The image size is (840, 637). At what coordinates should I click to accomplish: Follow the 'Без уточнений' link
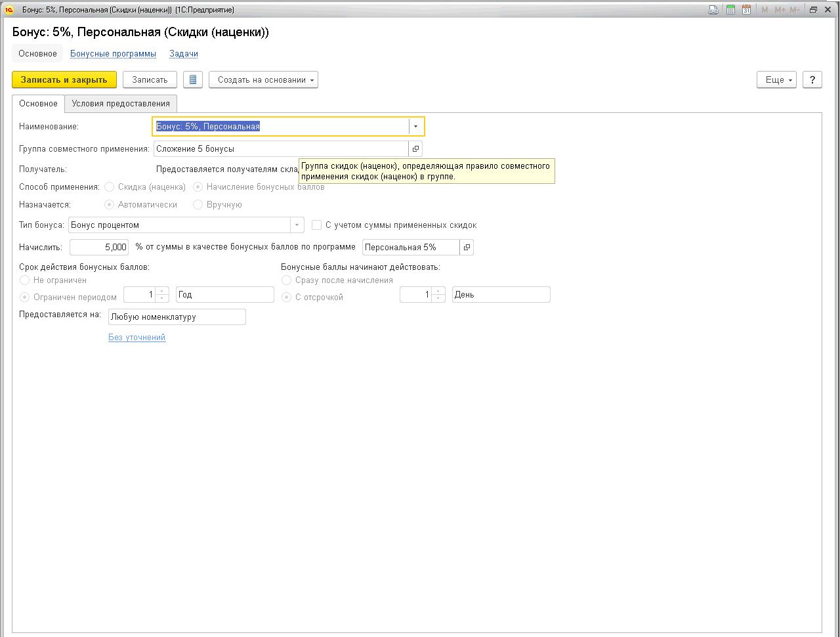pos(136,337)
